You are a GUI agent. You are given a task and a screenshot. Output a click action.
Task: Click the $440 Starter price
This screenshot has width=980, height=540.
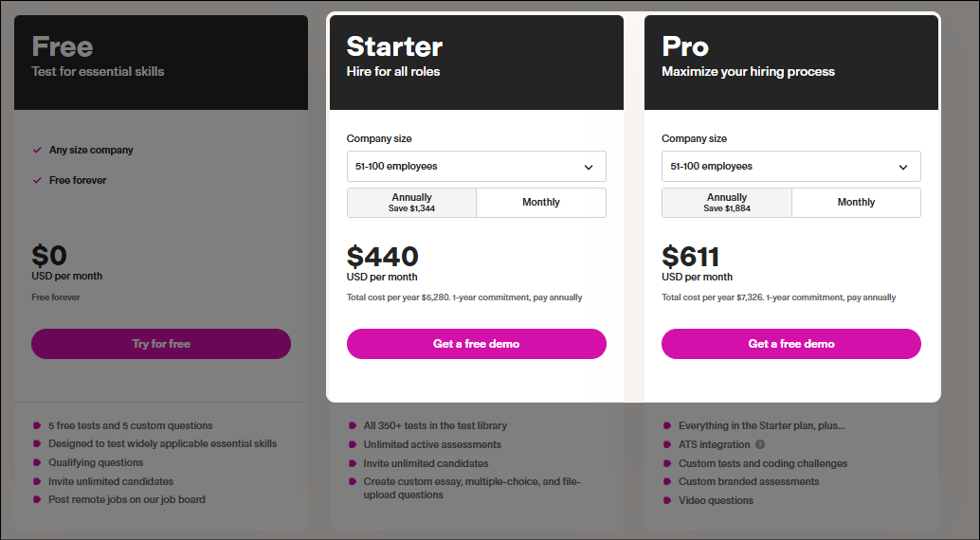pos(383,256)
